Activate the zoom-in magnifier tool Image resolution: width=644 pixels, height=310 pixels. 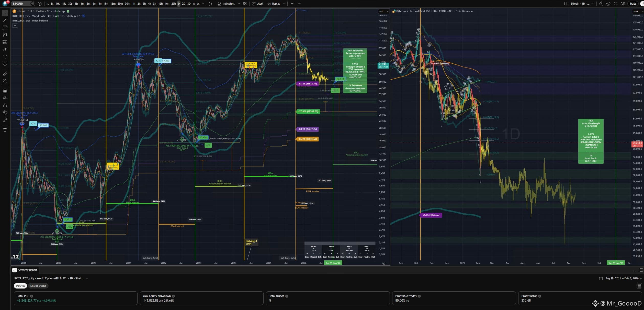5,81
